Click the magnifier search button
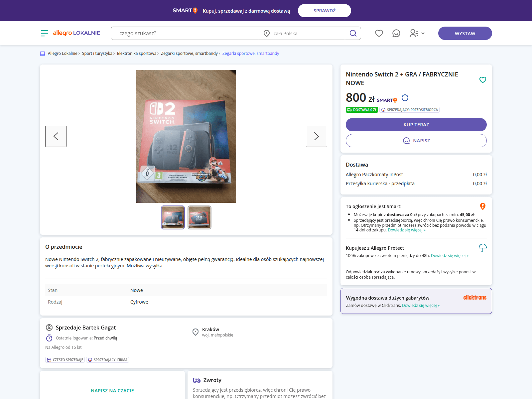 (x=353, y=33)
